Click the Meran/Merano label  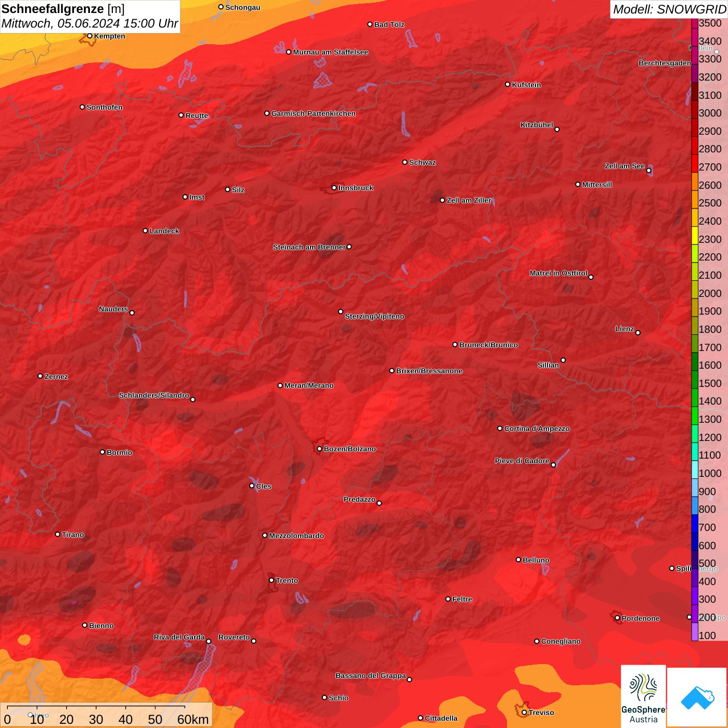click(309, 385)
